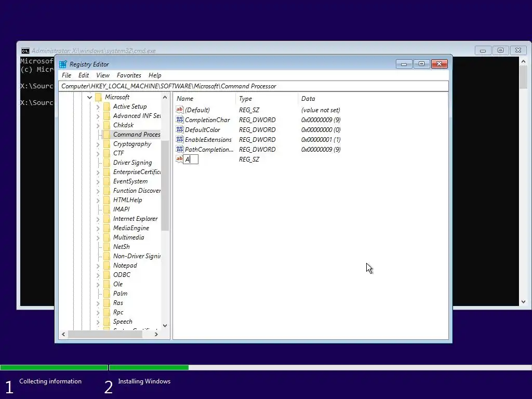This screenshot has width=532, height=399.
Task: Expand the Function Discovery key
Action: point(98,191)
